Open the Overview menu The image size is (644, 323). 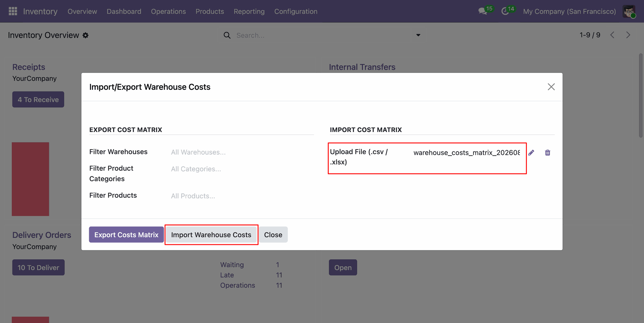(x=82, y=11)
